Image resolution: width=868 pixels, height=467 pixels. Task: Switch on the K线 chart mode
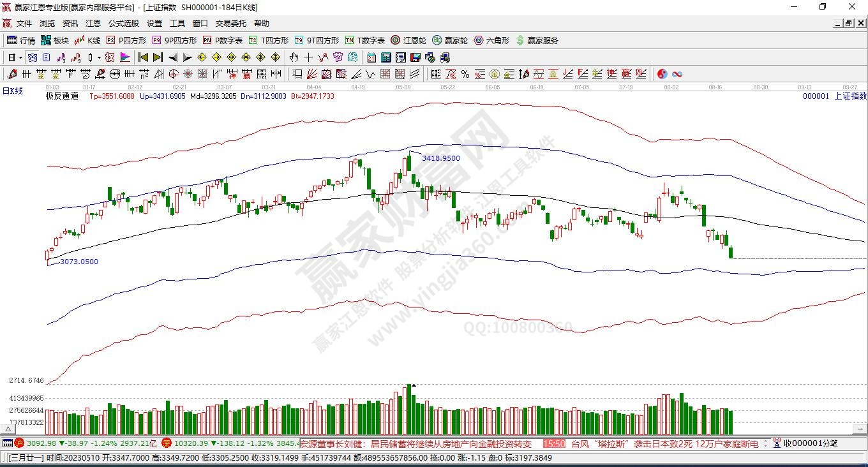click(x=87, y=40)
